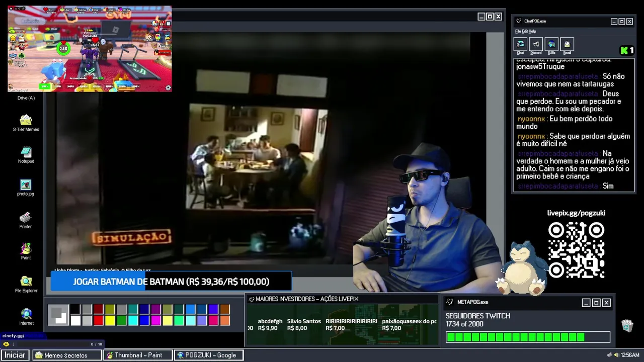Maximize the ChatPOG.exe window
The height and width of the screenshot is (362, 644).
tap(622, 21)
